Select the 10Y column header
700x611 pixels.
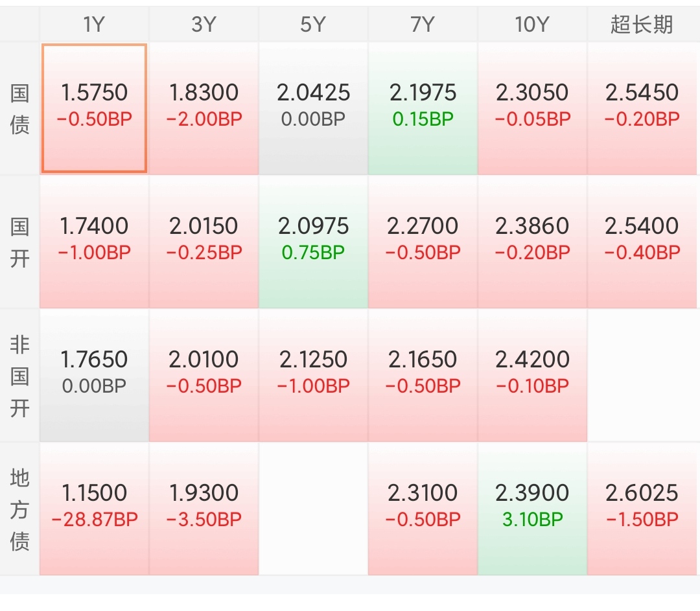click(531, 23)
